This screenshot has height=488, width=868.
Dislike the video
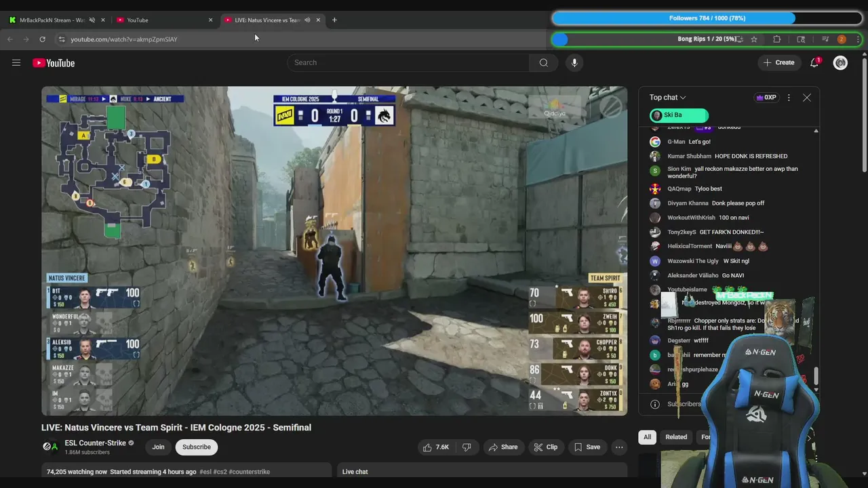(x=467, y=447)
